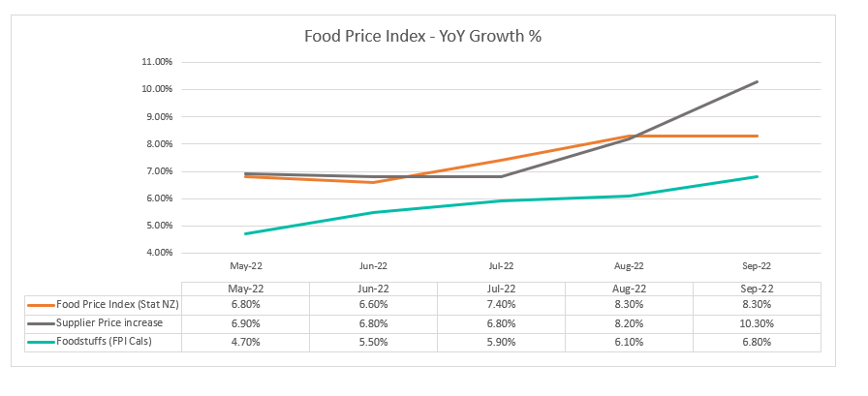Click the 4.70% cell in the data table

[245, 339]
